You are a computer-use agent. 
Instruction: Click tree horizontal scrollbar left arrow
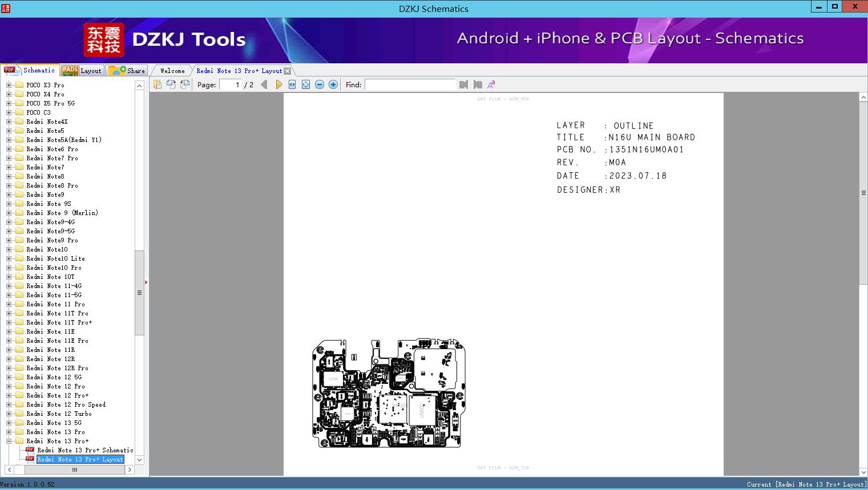click(x=9, y=469)
